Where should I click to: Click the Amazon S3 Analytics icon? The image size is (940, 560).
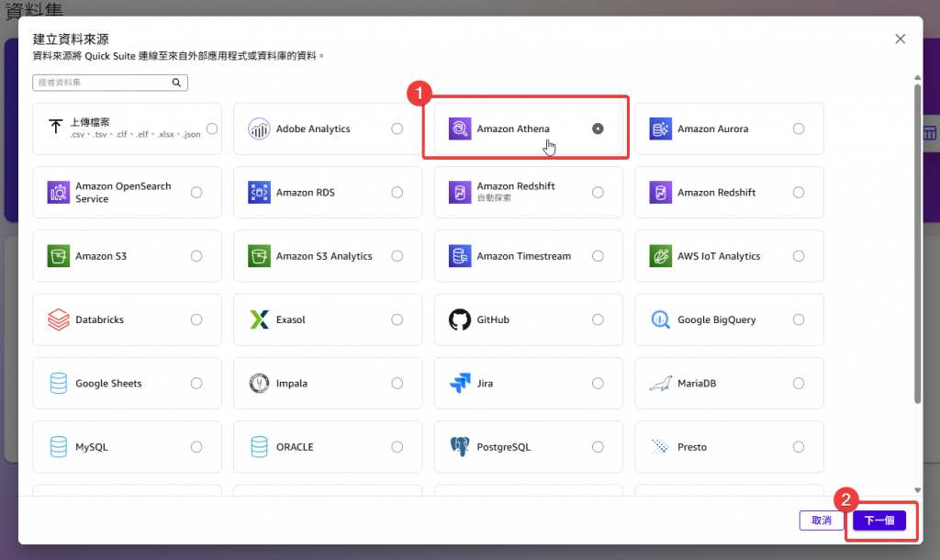pos(259,256)
